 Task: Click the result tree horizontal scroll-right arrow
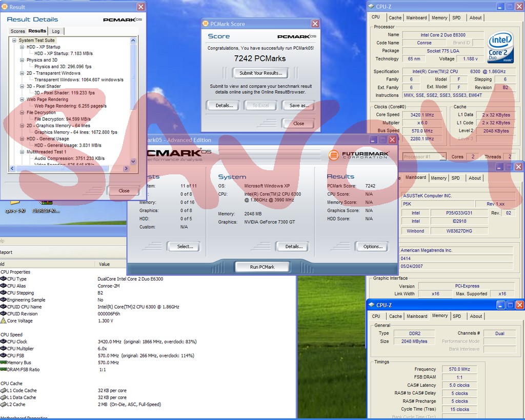pyautogui.click(x=126, y=169)
